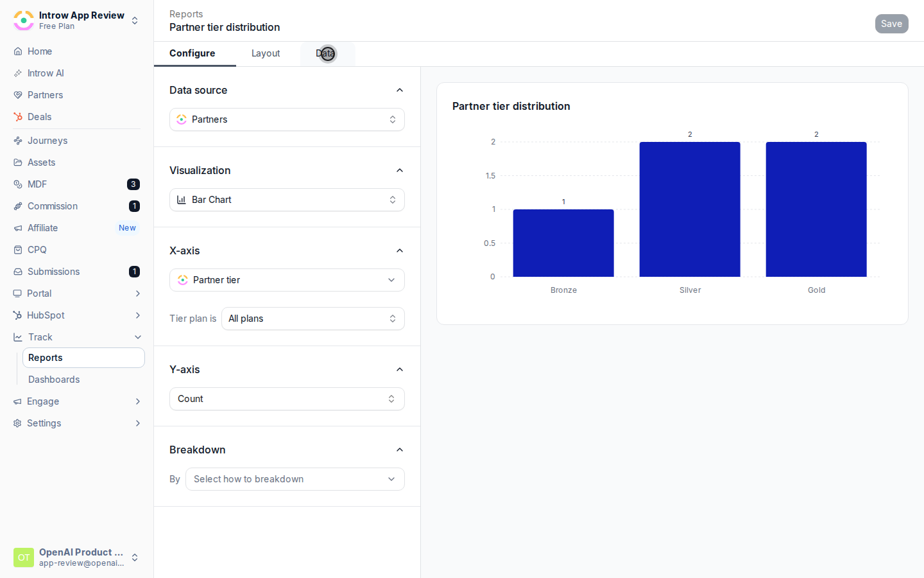
Task: Click the Assets folder icon
Action: tap(18, 162)
